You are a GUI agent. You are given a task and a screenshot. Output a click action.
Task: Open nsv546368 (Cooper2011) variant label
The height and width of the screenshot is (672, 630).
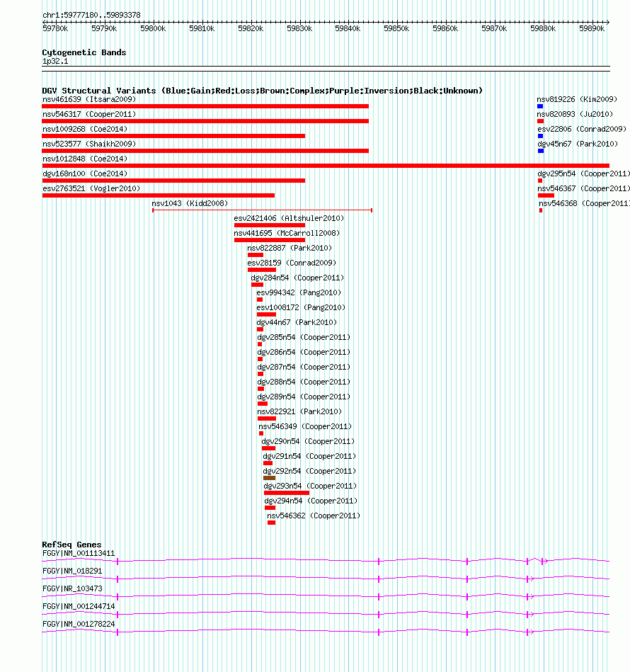pos(584,203)
